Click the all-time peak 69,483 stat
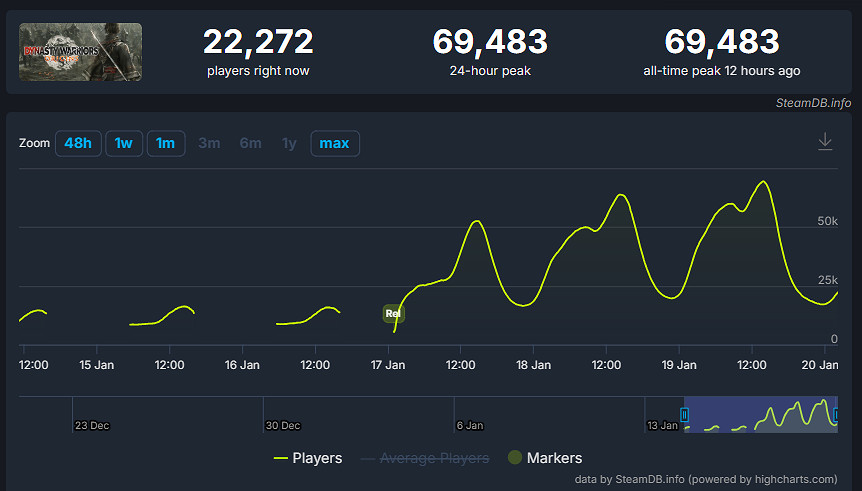862x491 pixels. [x=721, y=42]
